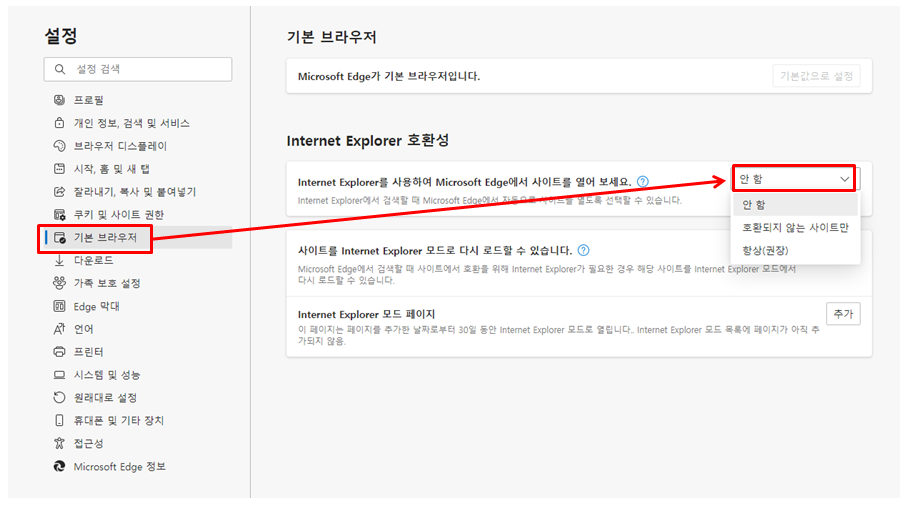Click the phone icon beside 휴대폰 및 기타 장치
Image resolution: width=913 pixels, height=512 pixels.
click(59, 421)
